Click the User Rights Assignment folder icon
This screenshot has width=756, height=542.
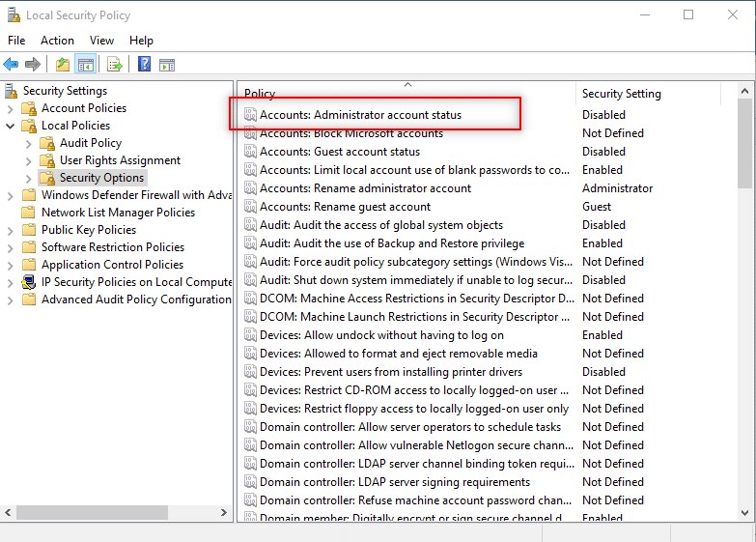coord(47,160)
